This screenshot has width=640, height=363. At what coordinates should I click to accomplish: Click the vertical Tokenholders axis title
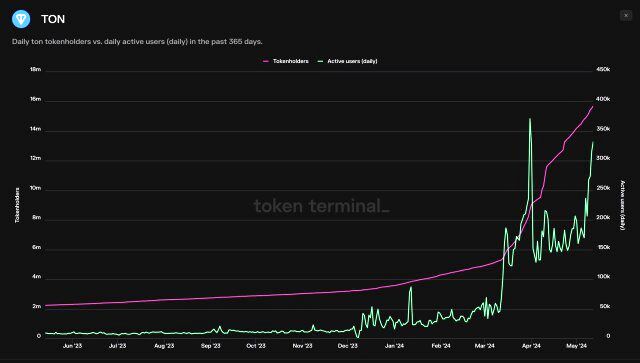(x=17, y=205)
